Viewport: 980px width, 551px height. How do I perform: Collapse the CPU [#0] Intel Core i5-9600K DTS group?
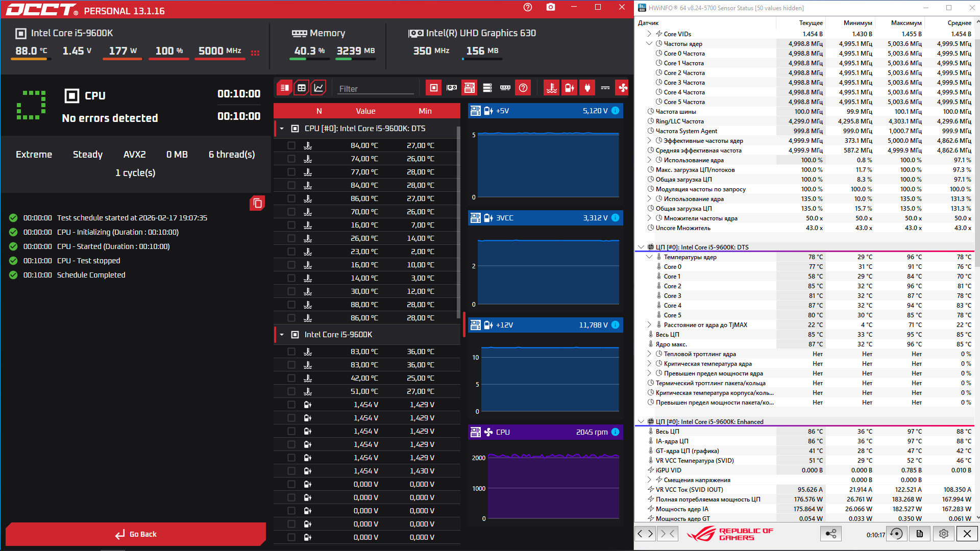[282, 129]
